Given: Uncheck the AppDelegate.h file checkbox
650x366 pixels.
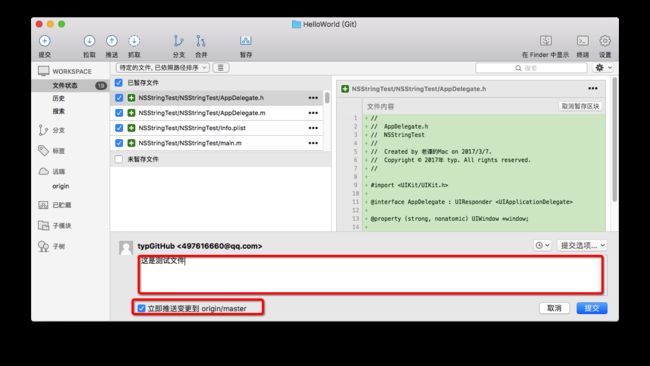Looking at the screenshot, I should click(x=119, y=98).
